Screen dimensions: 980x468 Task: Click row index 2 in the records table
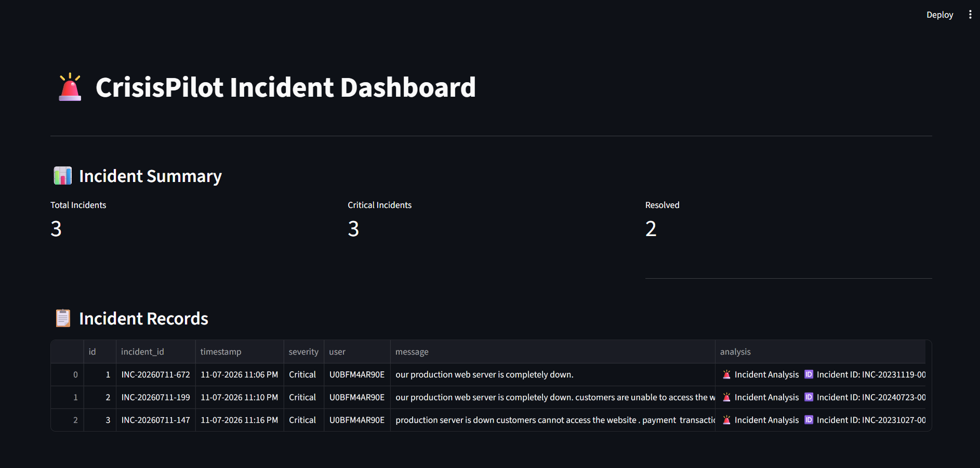tap(68, 420)
